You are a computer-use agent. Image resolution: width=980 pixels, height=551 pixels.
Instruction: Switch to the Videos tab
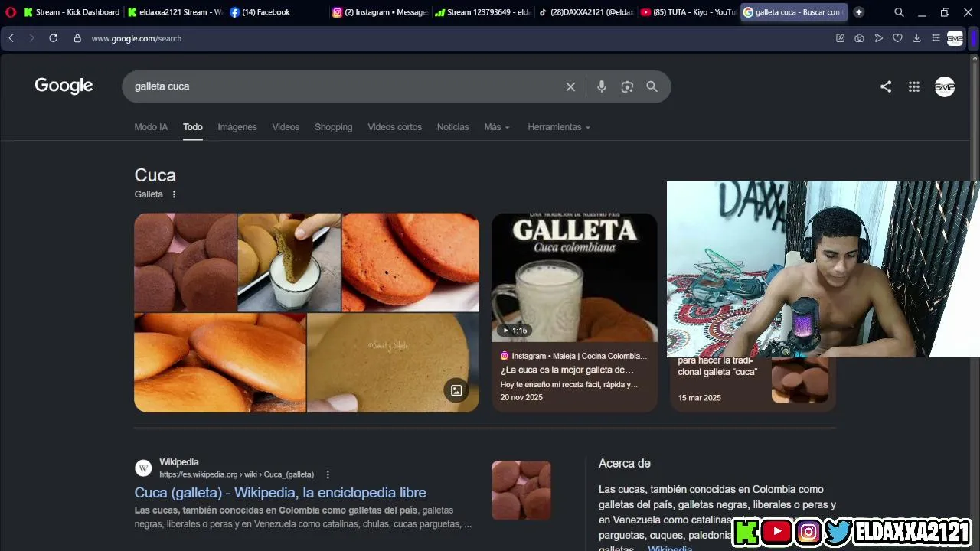pos(286,127)
